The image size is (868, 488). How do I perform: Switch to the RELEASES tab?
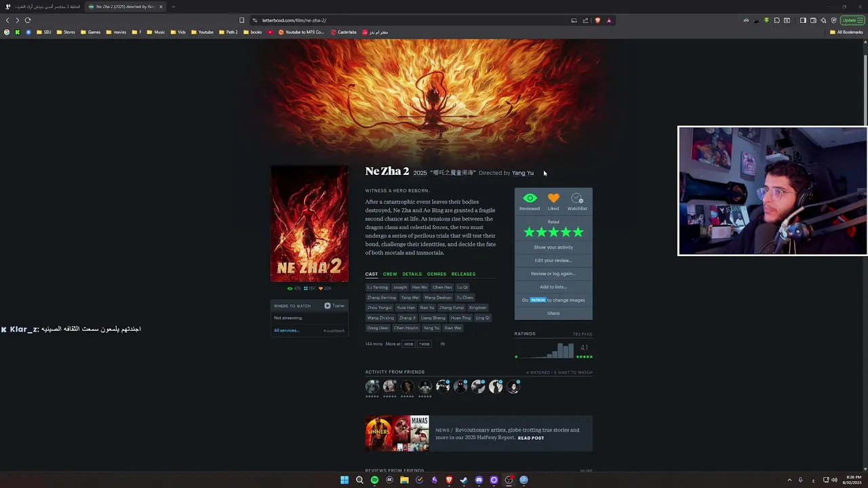click(463, 274)
